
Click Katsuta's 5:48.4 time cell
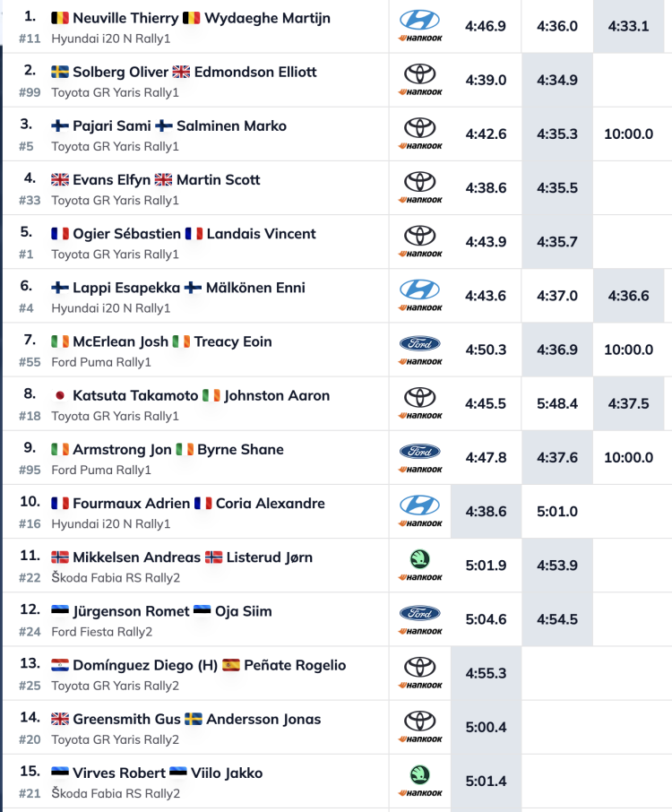(x=557, y=403)
